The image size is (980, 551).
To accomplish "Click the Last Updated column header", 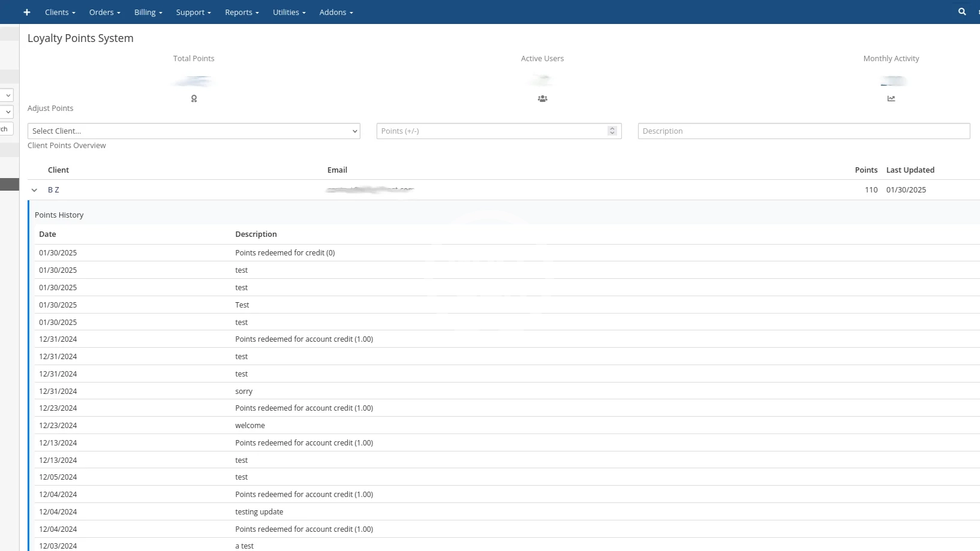I will (x=910, y=170).
